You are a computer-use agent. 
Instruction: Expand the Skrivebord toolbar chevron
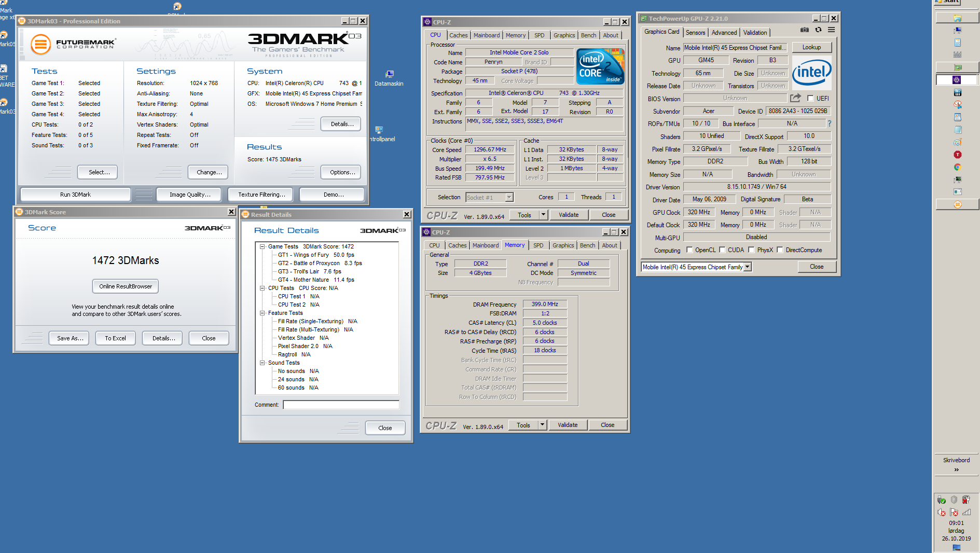957,469
